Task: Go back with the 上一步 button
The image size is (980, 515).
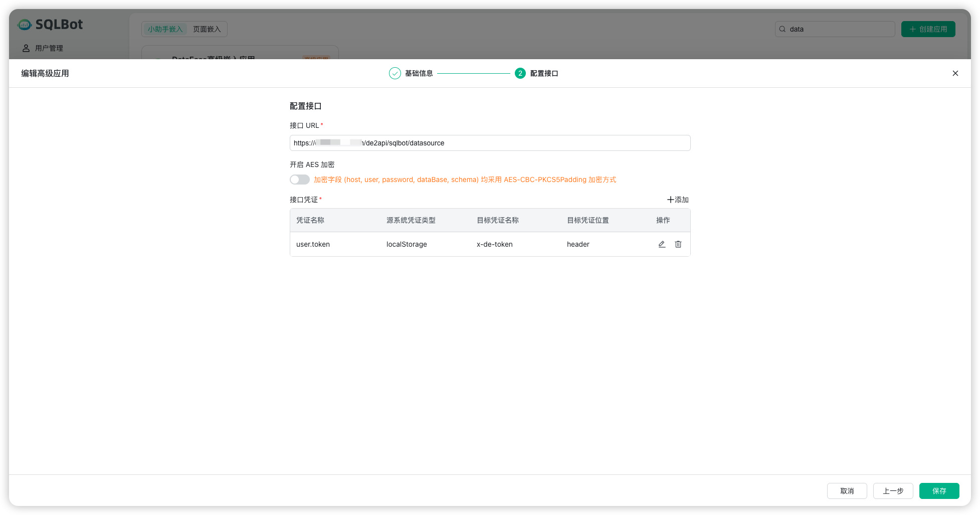Action: point(893,491)
